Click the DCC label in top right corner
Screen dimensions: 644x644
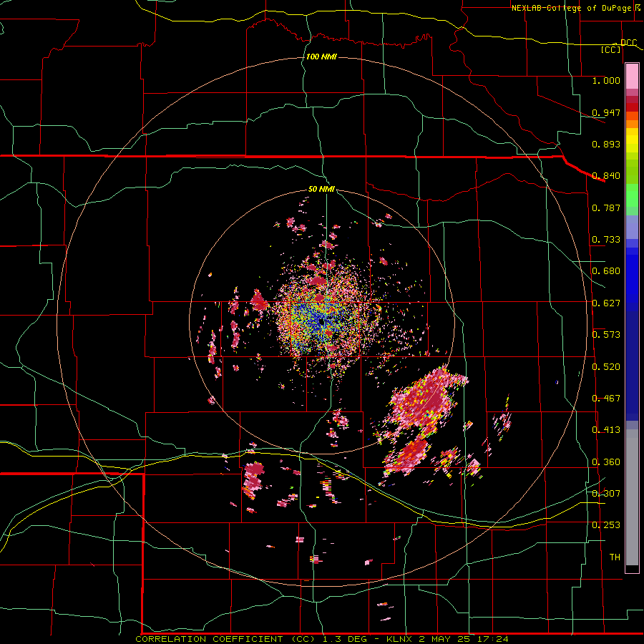tap(628, 43)
